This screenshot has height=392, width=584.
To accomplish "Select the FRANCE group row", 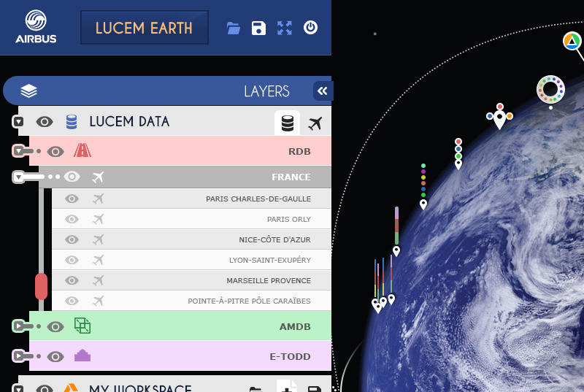I will [185, 177].
